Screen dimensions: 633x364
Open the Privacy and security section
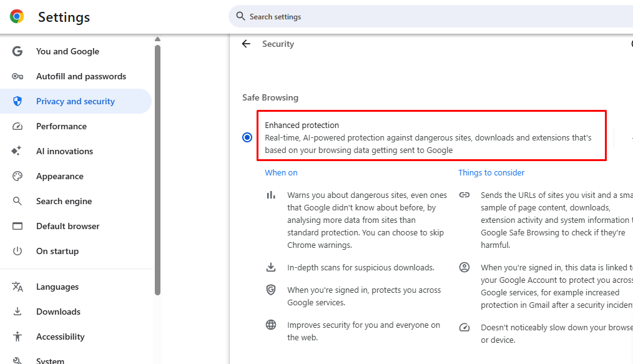[x=75, y=101]
